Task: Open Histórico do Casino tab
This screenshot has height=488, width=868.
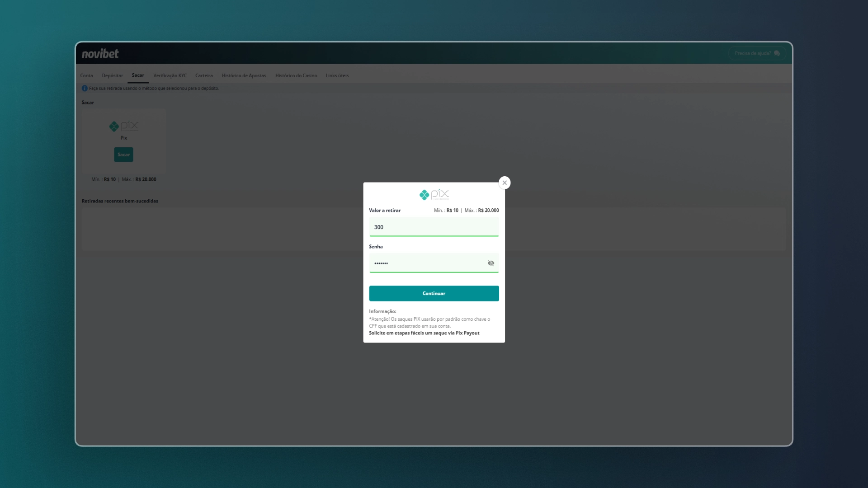Action: click(x=296, y=75)
